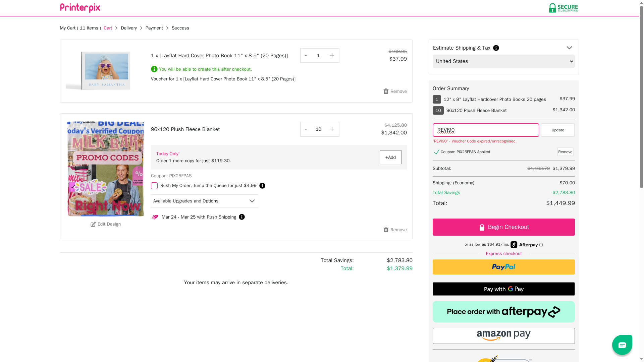Remove the Photo Book via trash icon

coord(386,91)
